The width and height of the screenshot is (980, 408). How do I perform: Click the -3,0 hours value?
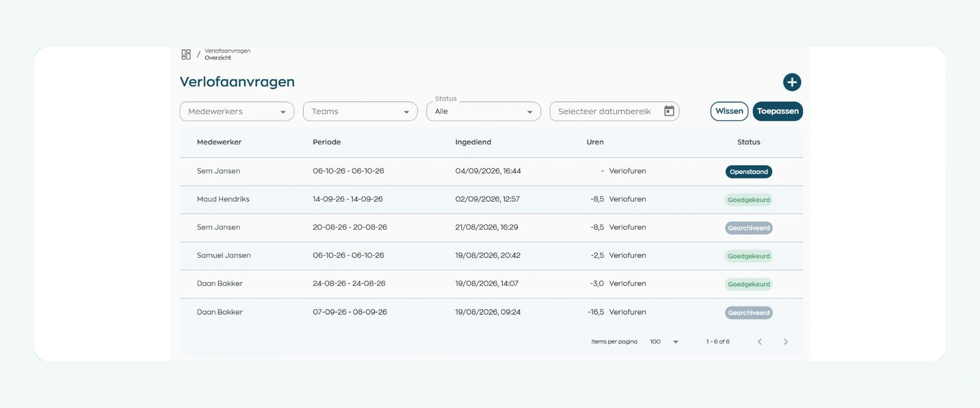597,284
